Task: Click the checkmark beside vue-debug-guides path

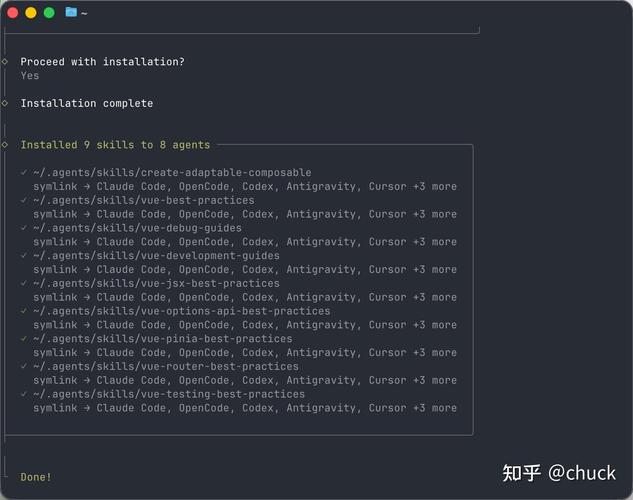Action: point(24,228)
